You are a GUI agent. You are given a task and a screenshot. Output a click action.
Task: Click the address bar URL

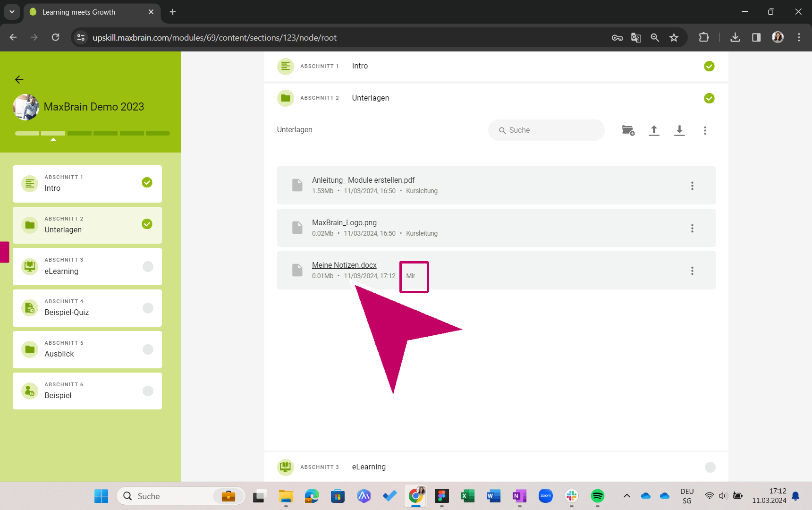[214, 38]
